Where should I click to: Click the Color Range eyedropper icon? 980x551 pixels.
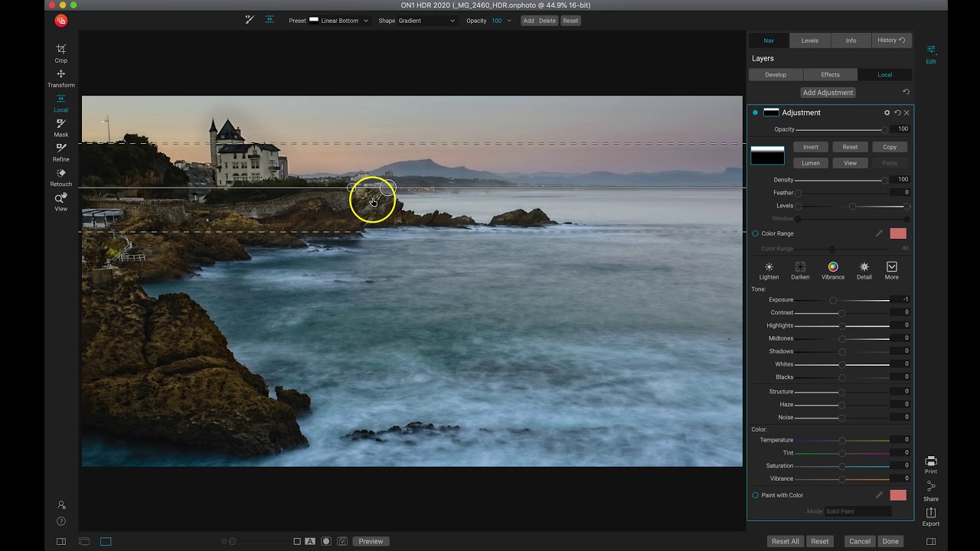click(x=879, y=233)
